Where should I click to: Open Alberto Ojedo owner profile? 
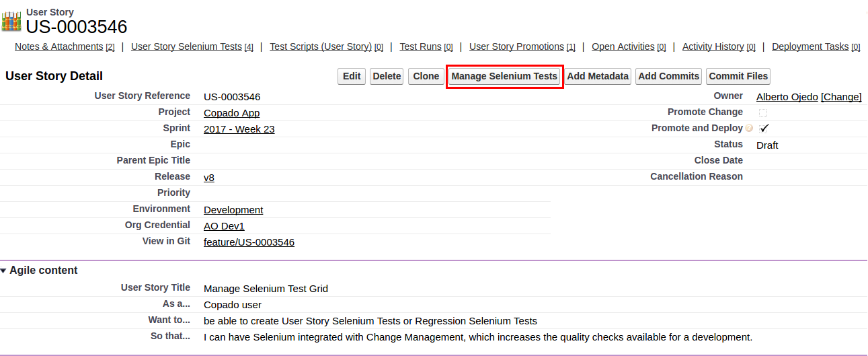tap(787, 97)
